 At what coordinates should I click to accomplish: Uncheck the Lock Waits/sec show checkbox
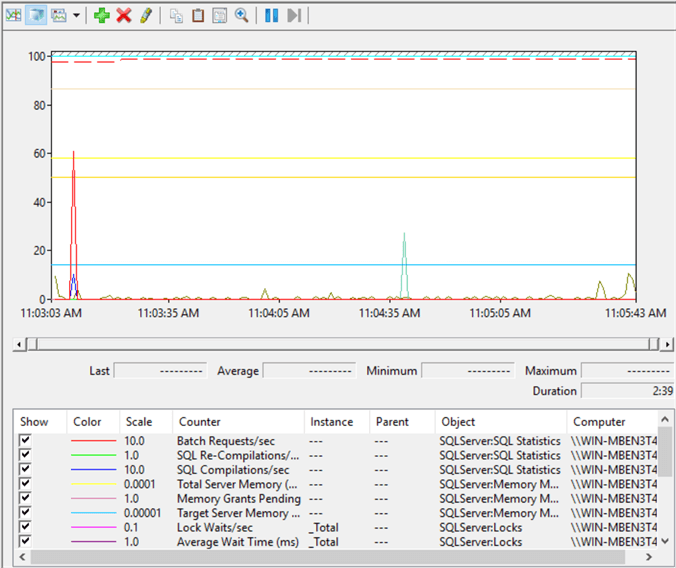click(25, 526)
